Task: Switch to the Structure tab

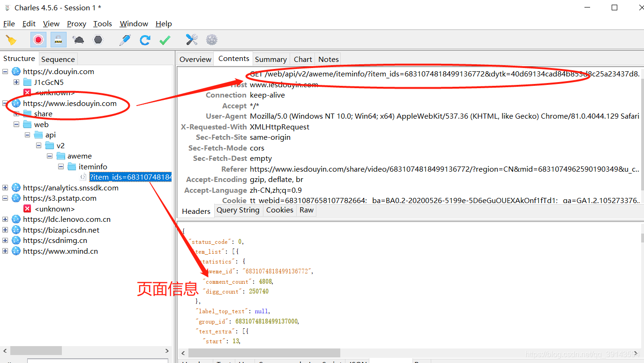Action: 19,59
